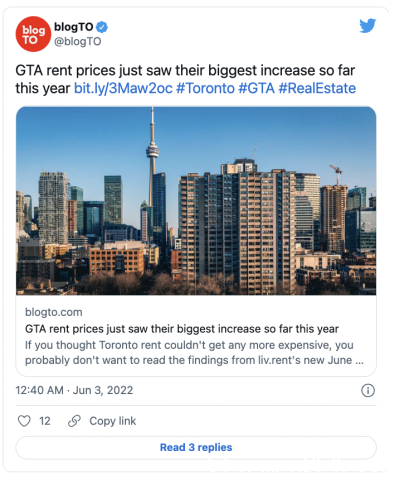Open the bit.ly/3Maw2oc link
The width and height of the screenshot is (399, 480).
tap(123, 88)
